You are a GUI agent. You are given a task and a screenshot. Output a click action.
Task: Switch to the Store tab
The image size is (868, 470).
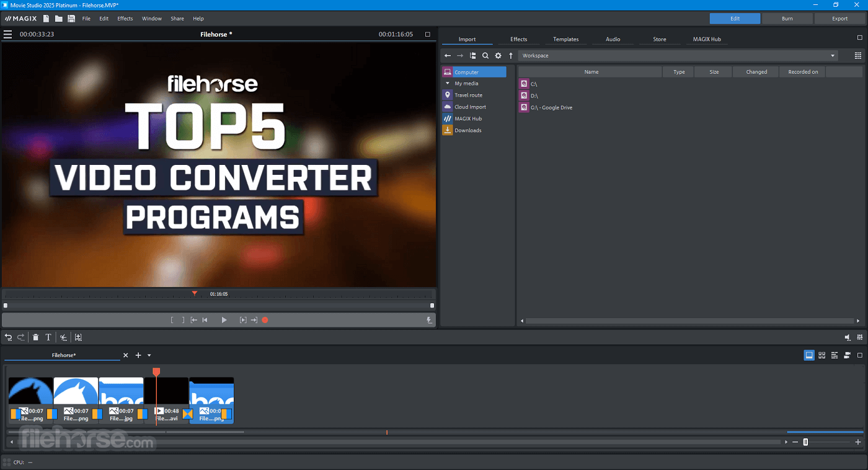point(660,39)
